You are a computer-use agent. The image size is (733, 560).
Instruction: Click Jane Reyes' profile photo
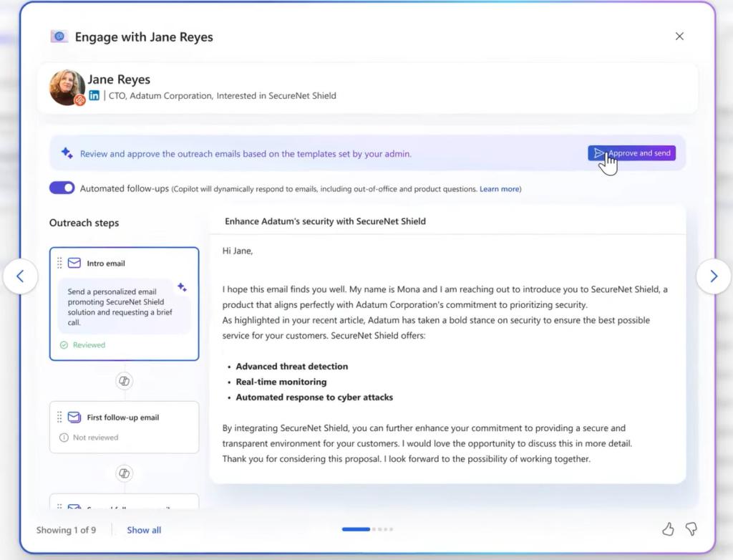[x=67, y=87]
